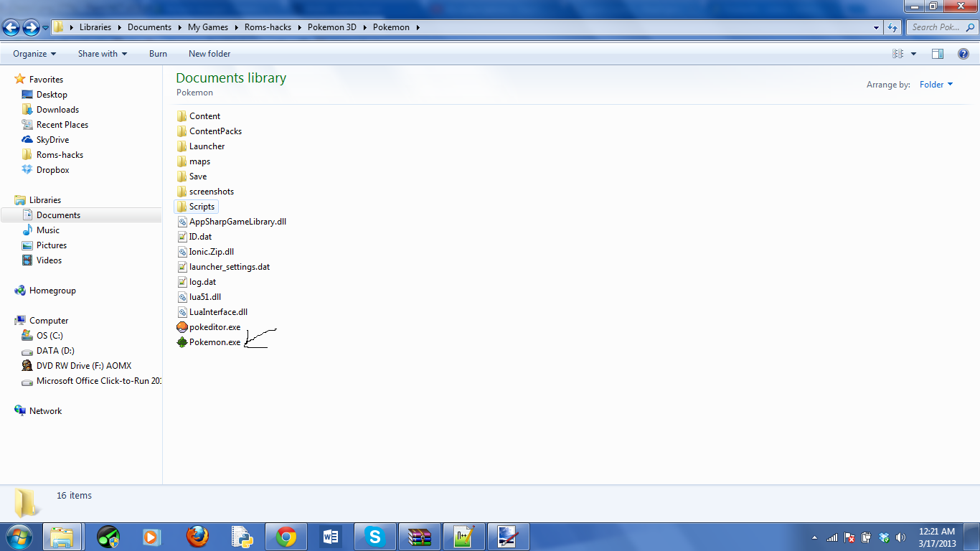Select the Pokemon.exe application file
The image size is (980, 551).
coord(209,342)
